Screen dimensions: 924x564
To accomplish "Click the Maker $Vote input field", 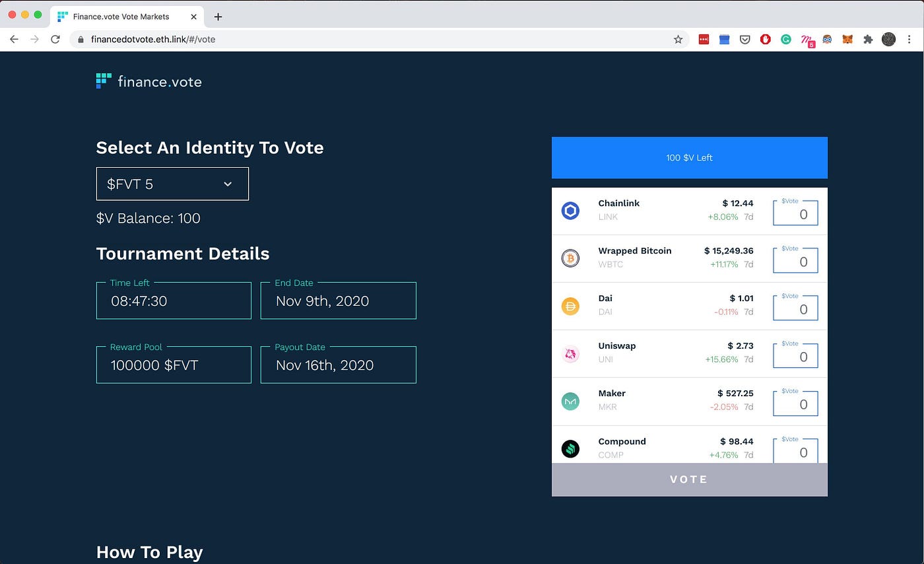I will (x=795, y=403).
